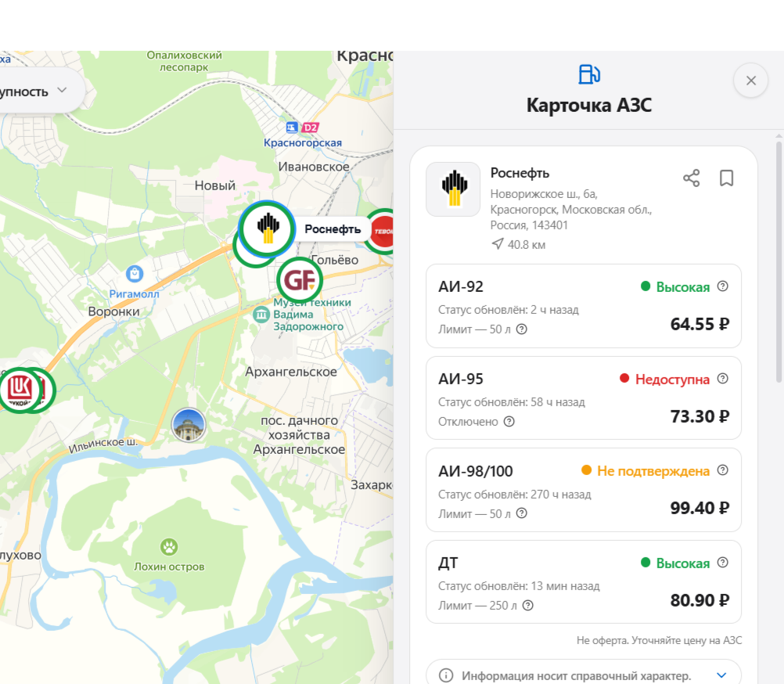Click the Архангельское estate photo marker
Image resolution: width=784 pixels, height=684 pixels.
189,425
